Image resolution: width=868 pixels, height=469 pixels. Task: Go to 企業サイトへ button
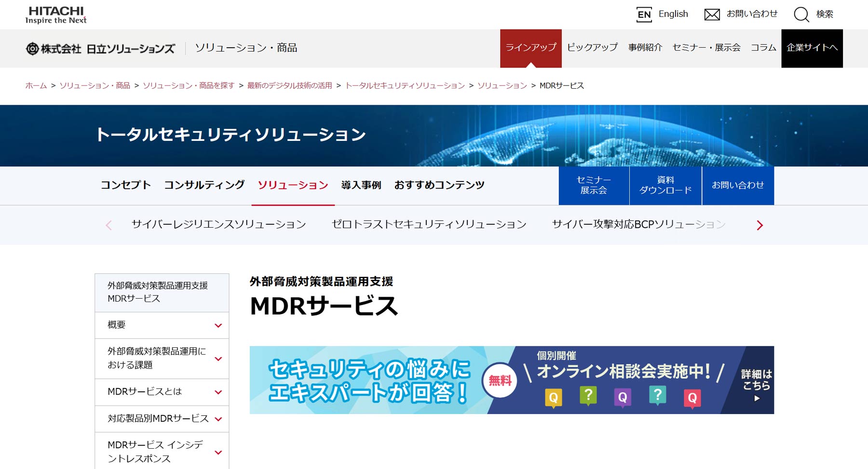pos(812,48)
